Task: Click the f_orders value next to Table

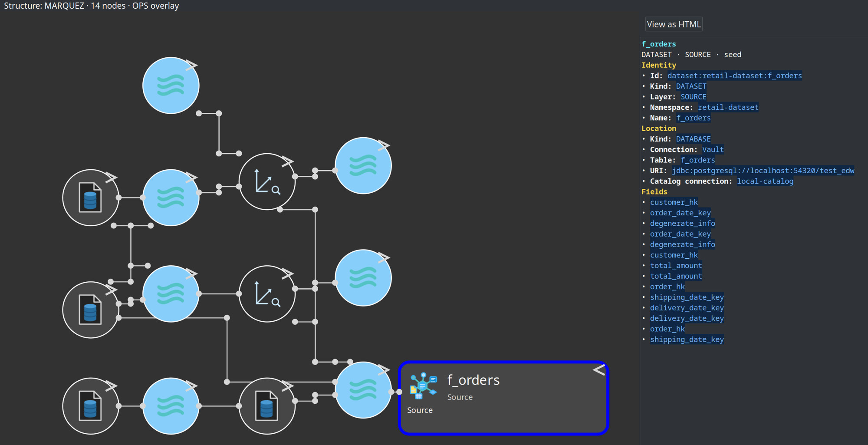Action: (x=697, y=160)
